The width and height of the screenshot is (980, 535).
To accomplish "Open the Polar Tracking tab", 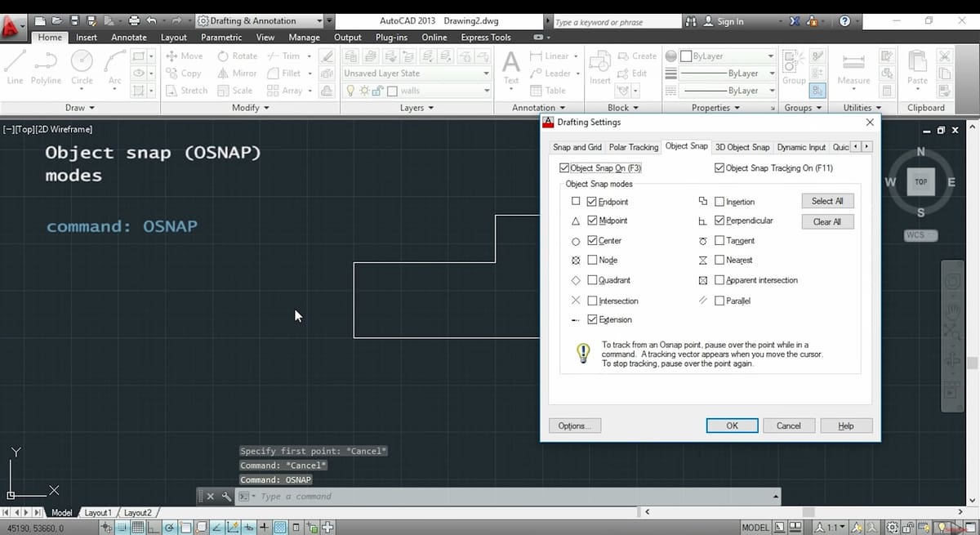I will [x=634, y=147].
